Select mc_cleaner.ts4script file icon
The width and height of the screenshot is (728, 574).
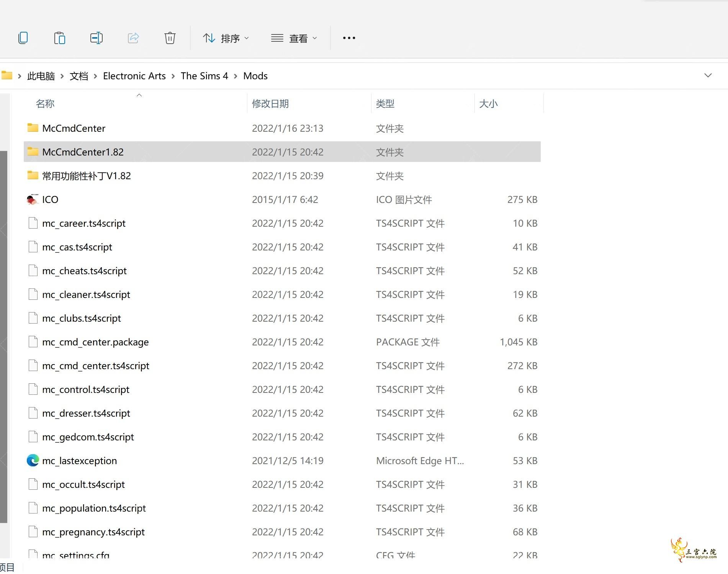pos(33,294)
